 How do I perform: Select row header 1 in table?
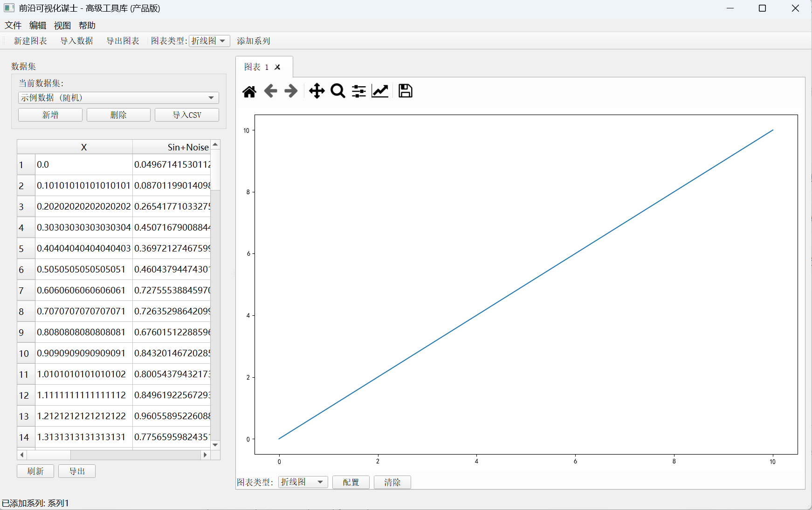point(26,165)
